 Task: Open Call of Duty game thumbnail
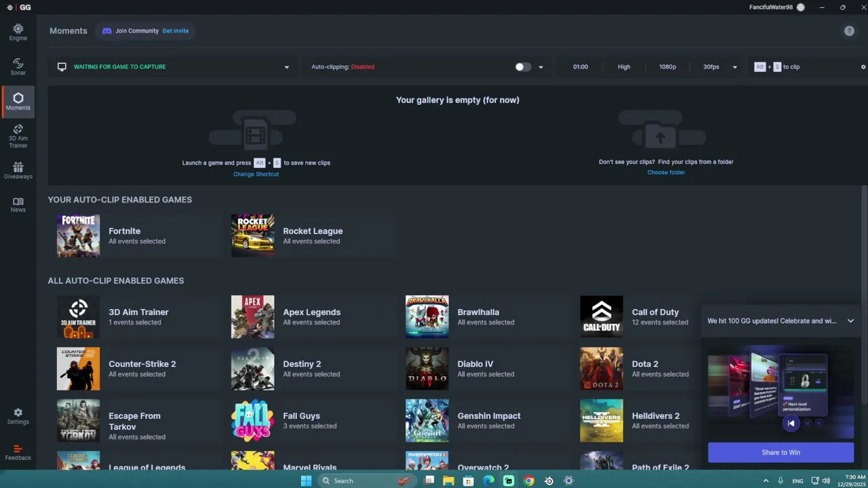(601, 317)
